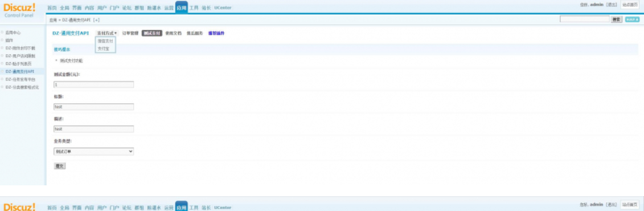The width and height of the screenshot is (644, 211).
Task: Select the highlighted 测试支付 tab
Action: [x=152, y=33]
